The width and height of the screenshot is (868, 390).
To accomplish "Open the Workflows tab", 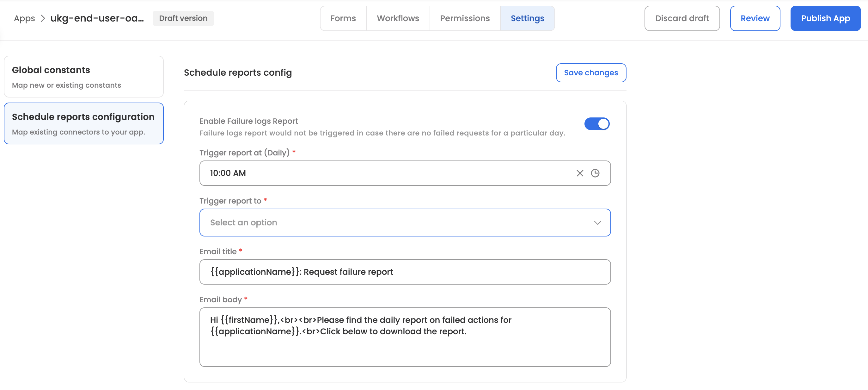I will tap(398, 18).
